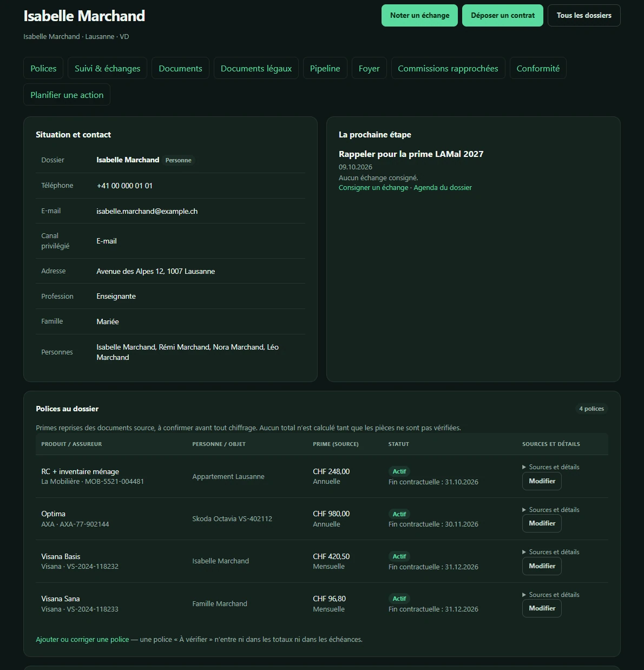644x670 pixels.
Task: Select the Foyer tab
Action: coord(369,68)
